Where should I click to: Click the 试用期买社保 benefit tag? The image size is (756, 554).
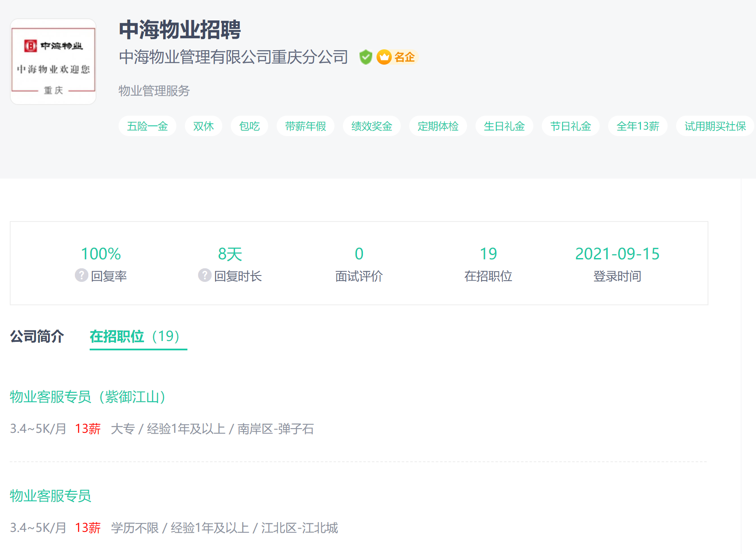(715, 126)
